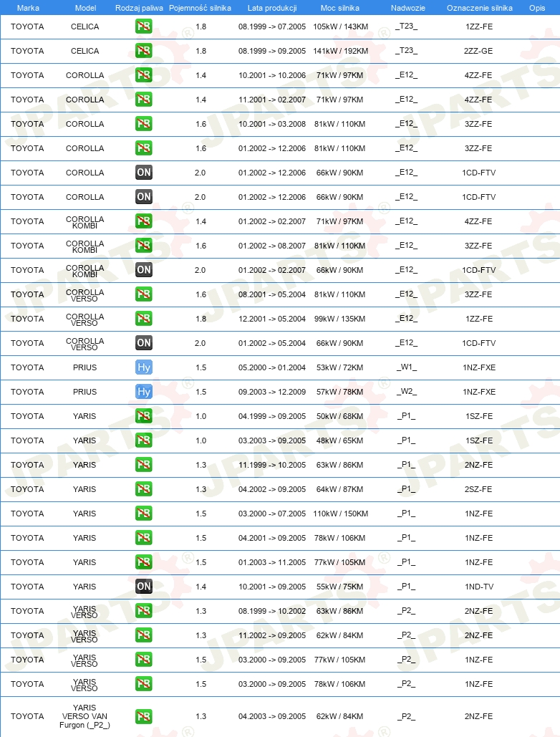The width and height of the screenshot is (560, 737).
Task: Click diesel ON icon for Corolla Kombi 2.0
Action: [x=144, y=270]
